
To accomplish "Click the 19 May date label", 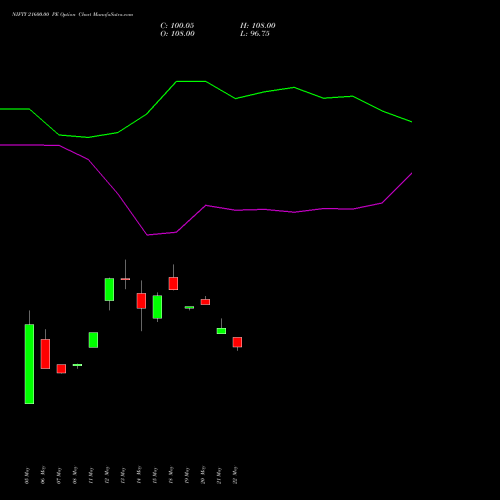I will (x=187, y=475).
